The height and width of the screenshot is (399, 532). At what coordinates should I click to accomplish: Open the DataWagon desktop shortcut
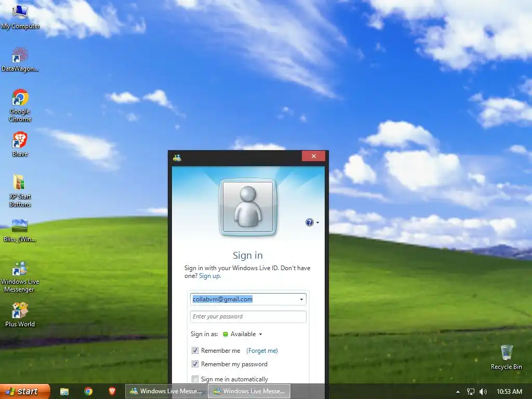(x=20, y=59)
